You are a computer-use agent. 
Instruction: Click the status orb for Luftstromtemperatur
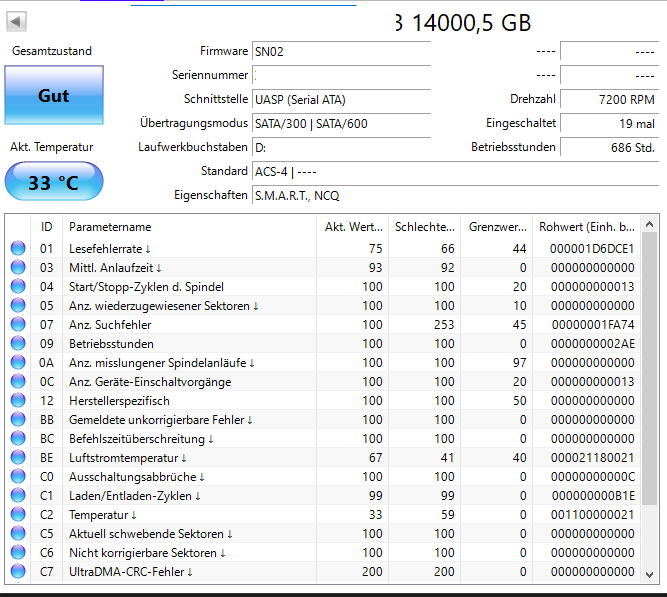[x=18, y=457]
